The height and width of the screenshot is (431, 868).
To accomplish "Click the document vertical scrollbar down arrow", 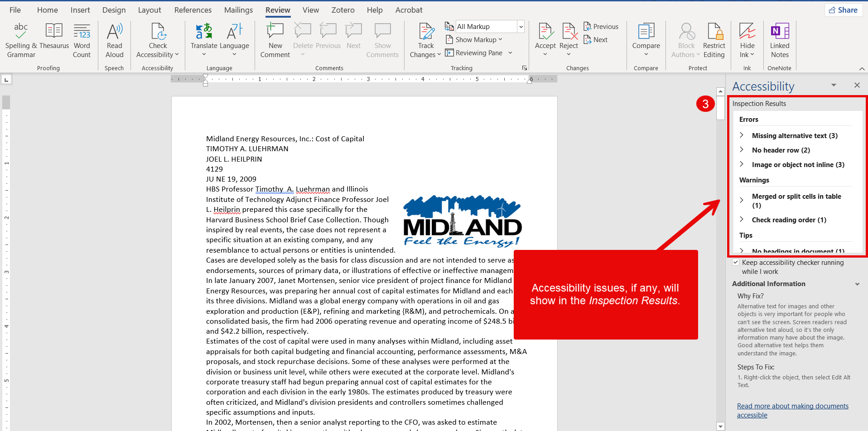I will pos(721,426).
